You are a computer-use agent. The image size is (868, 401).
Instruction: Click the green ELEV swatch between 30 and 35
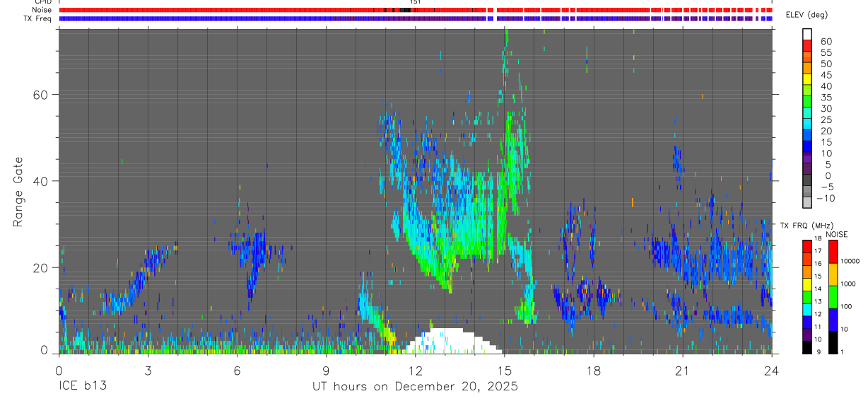pos(807,102)
